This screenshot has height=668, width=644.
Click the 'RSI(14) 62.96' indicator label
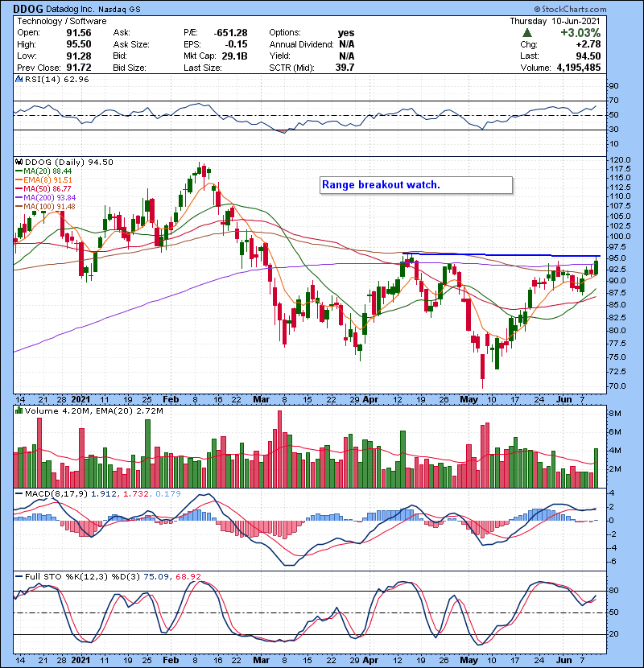tap(56, 79)
